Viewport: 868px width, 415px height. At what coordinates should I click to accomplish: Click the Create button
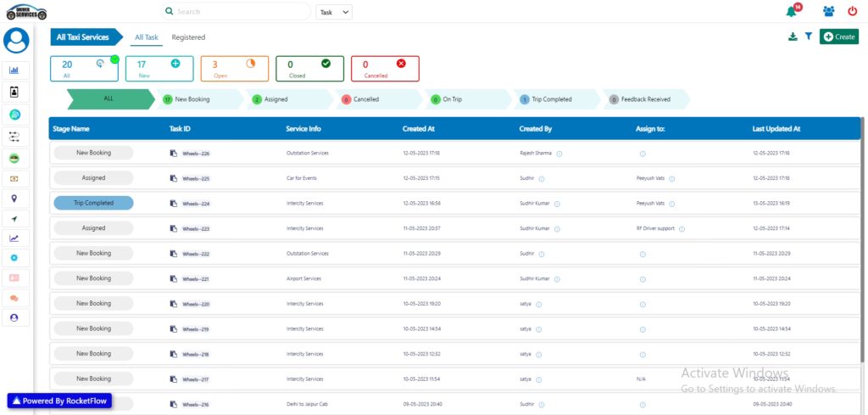pos(838,36)
